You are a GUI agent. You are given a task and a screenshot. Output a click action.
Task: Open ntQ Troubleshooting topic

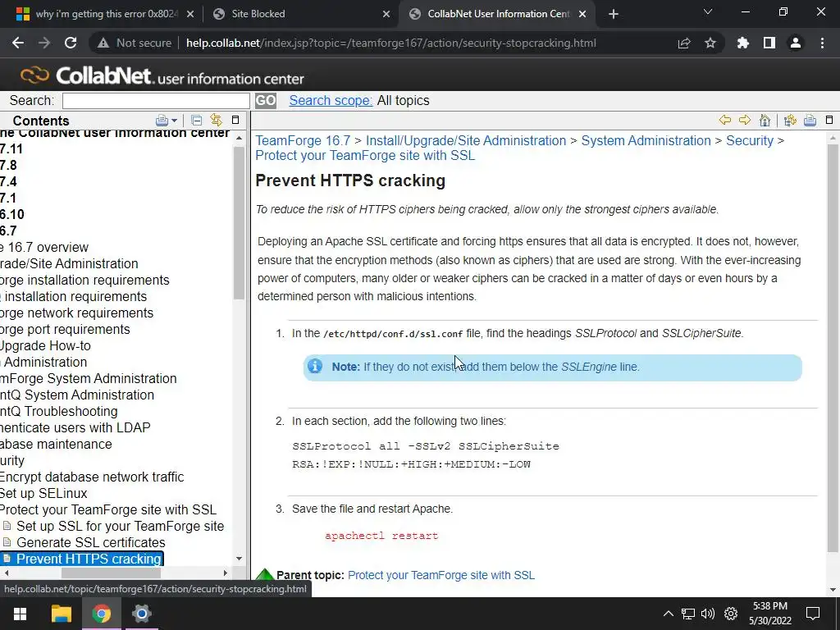pos(59,412)
